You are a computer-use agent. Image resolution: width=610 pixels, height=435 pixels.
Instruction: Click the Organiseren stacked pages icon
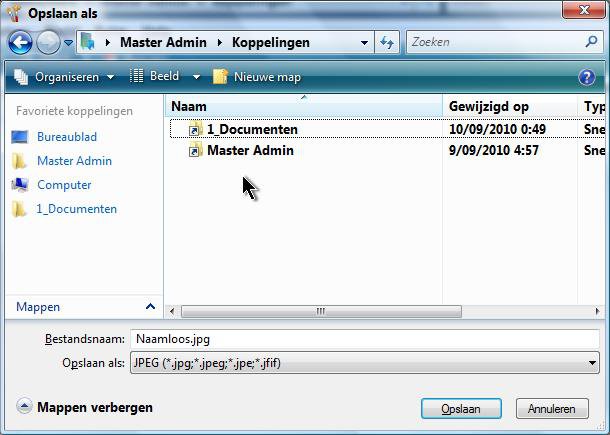(21, 77)
